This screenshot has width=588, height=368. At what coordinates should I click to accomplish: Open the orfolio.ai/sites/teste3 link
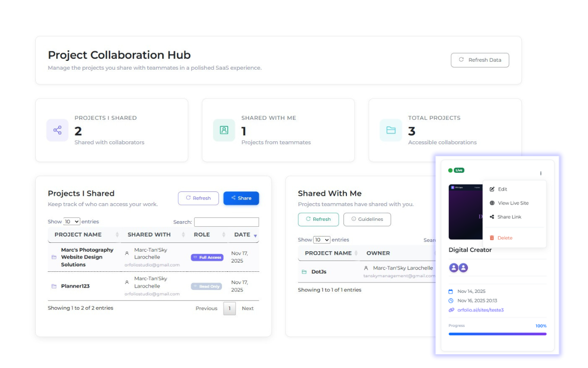point(480,310)
